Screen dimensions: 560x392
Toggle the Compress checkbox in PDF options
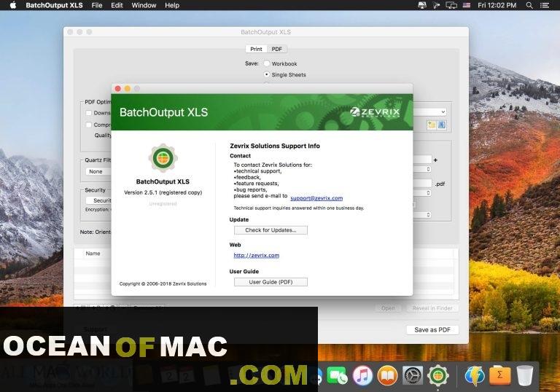(88, 125)
